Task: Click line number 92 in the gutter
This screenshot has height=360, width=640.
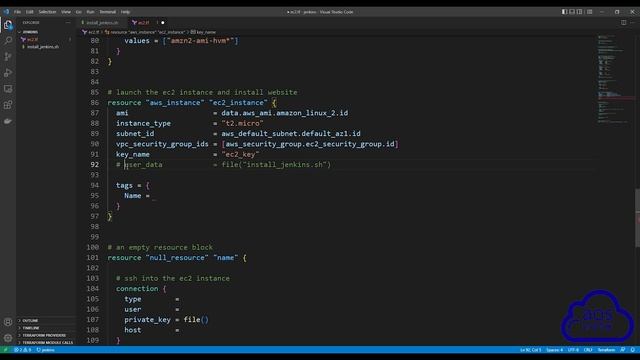Action: [x=94, y=164]
